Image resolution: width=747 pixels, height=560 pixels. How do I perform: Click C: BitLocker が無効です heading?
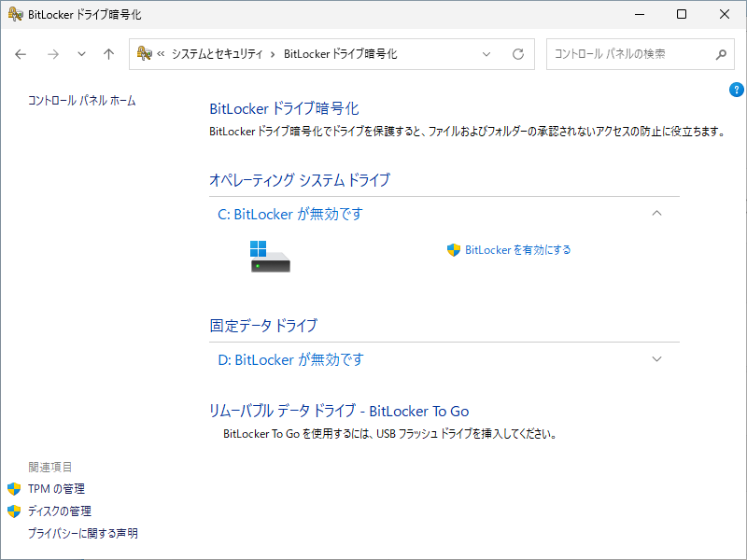click(290, 215)
